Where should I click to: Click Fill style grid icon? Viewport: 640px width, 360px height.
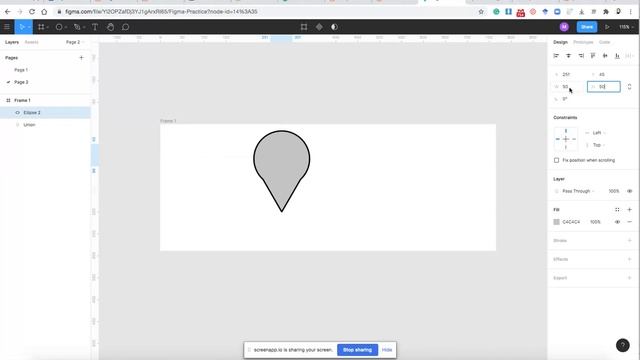[617, 210]
